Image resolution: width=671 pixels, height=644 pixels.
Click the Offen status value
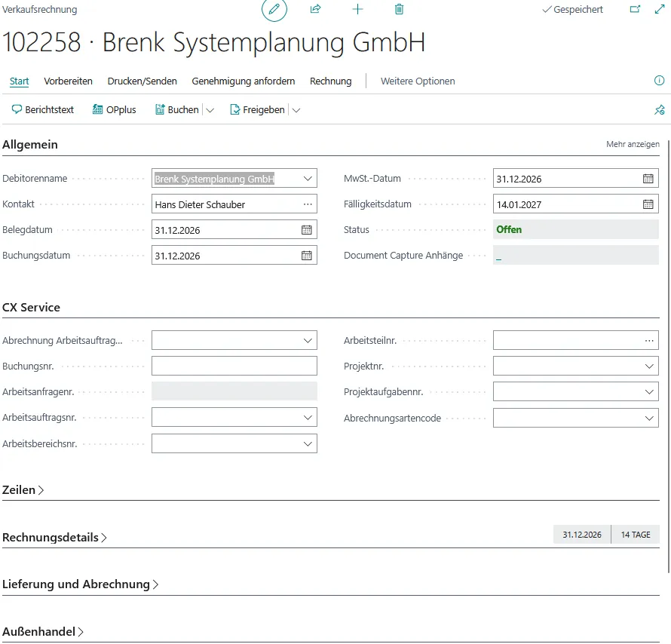509,229
